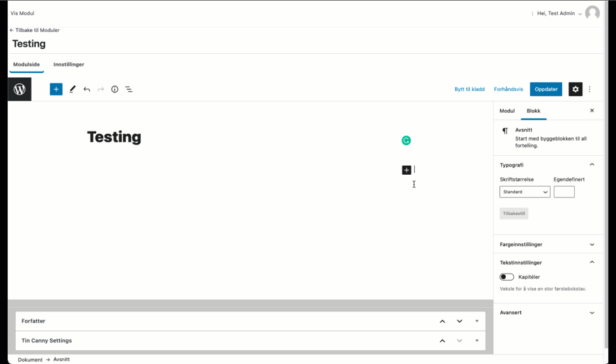Click the green Grammarly icon
616x364 pixels.
coord(406,141)
